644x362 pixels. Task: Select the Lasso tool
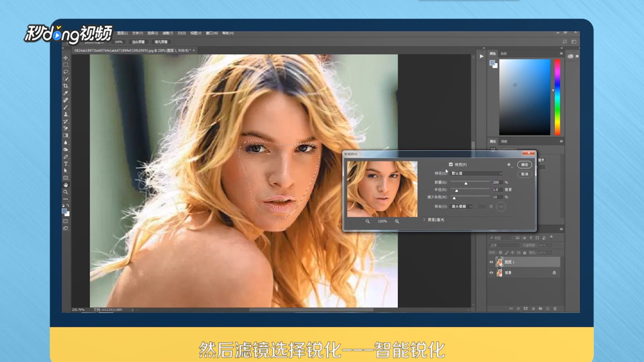66,72
